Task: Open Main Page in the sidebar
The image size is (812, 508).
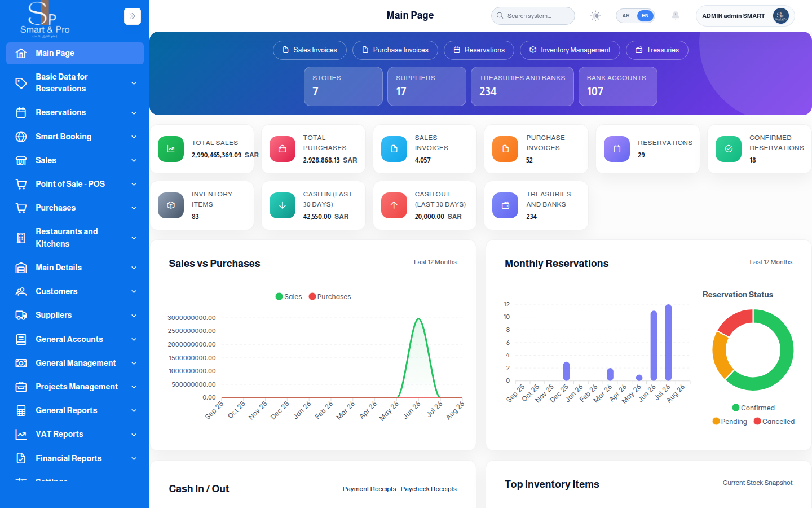Action: coord(75,53)
